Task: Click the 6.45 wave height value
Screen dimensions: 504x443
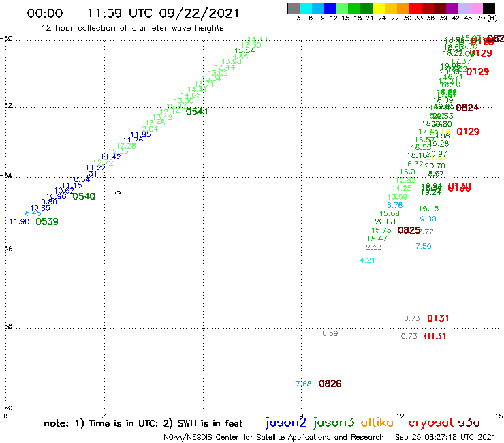Action: (33, 213)
